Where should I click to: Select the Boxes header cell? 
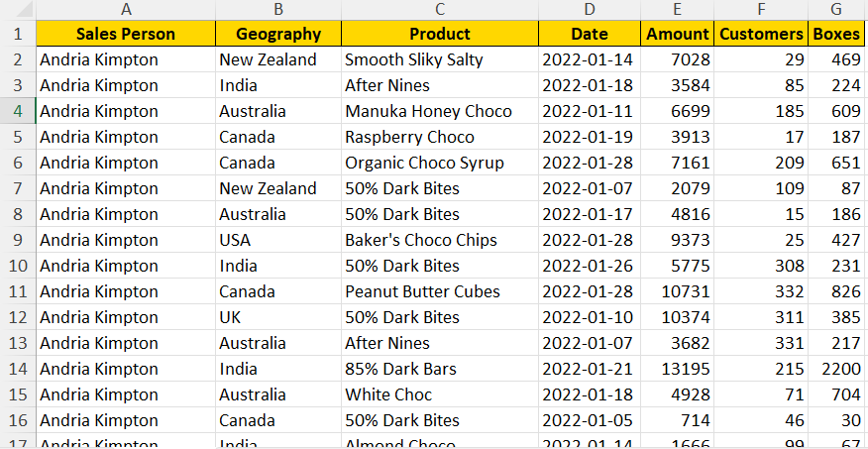(x=836, y=34)
